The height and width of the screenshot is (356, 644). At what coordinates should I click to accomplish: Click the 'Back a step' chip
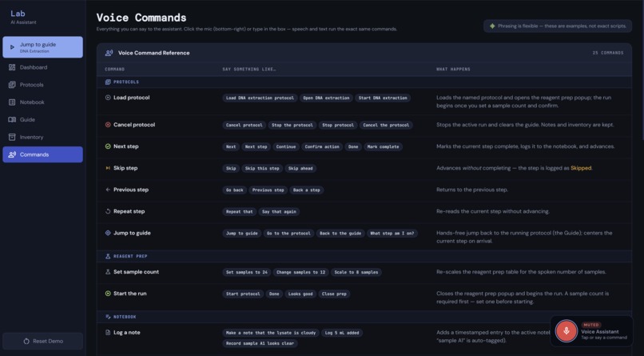click(306, 190)
